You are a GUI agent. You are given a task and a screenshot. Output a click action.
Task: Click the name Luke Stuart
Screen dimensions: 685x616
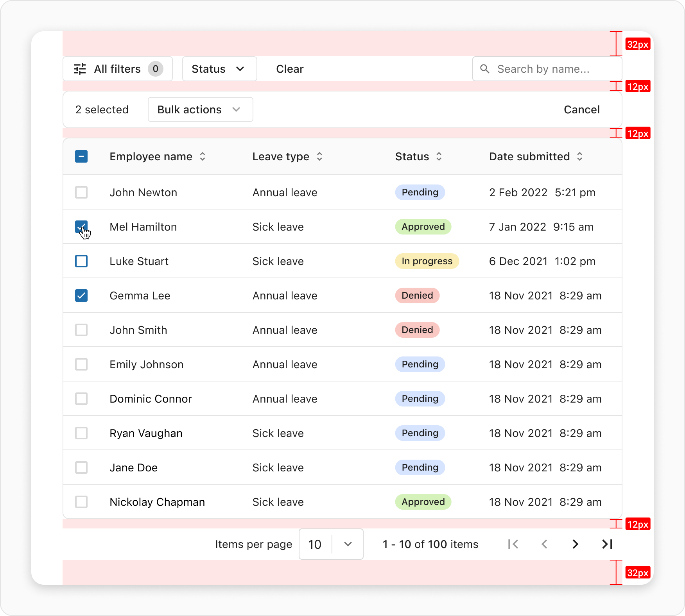pos(139,261)
